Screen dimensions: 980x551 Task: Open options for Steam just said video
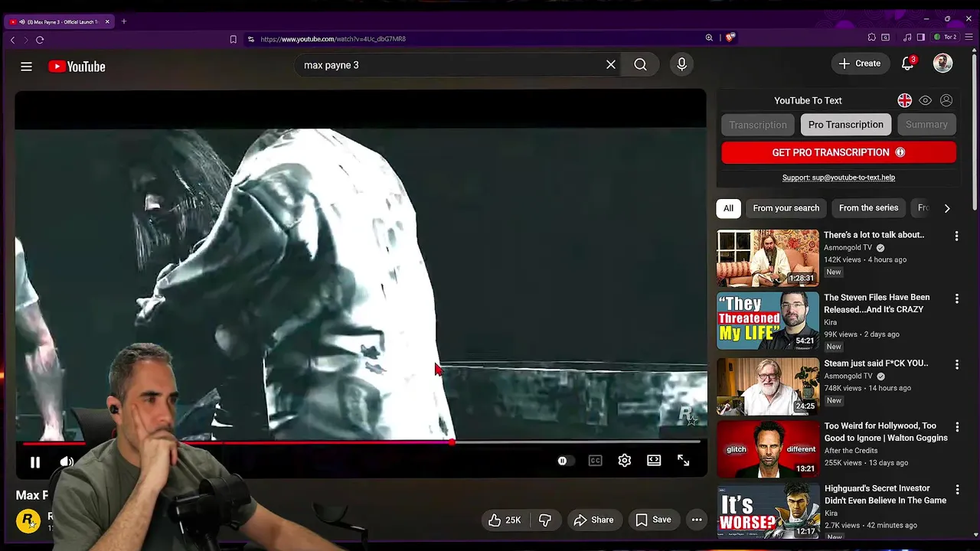(x=956, y=365)
